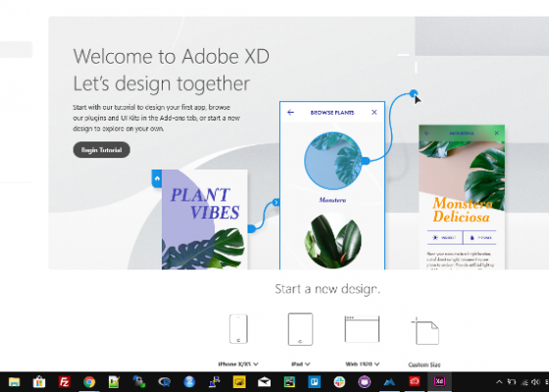Click the Begin Tutorial button
This screenshot has width=549, height=392.
point(102,150)
